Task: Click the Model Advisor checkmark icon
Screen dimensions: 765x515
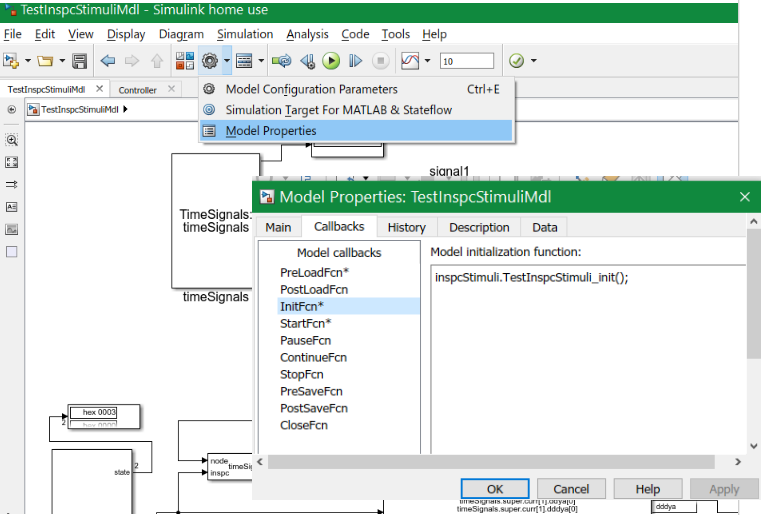Action: point(516,61)
